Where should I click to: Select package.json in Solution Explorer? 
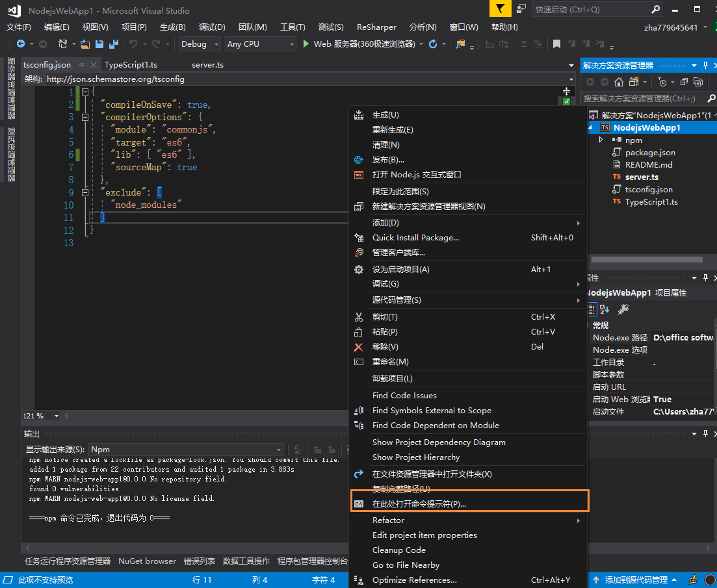[x=650, y=153]
